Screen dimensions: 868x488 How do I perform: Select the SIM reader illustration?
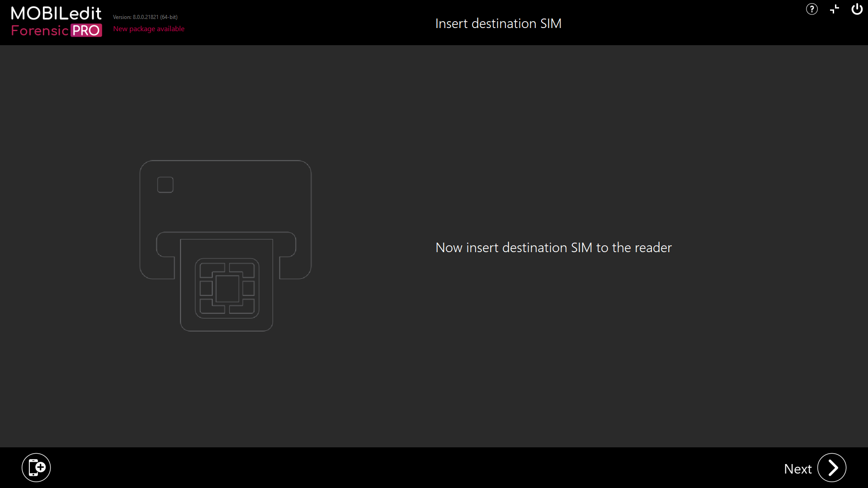click(x=225, y=246)
